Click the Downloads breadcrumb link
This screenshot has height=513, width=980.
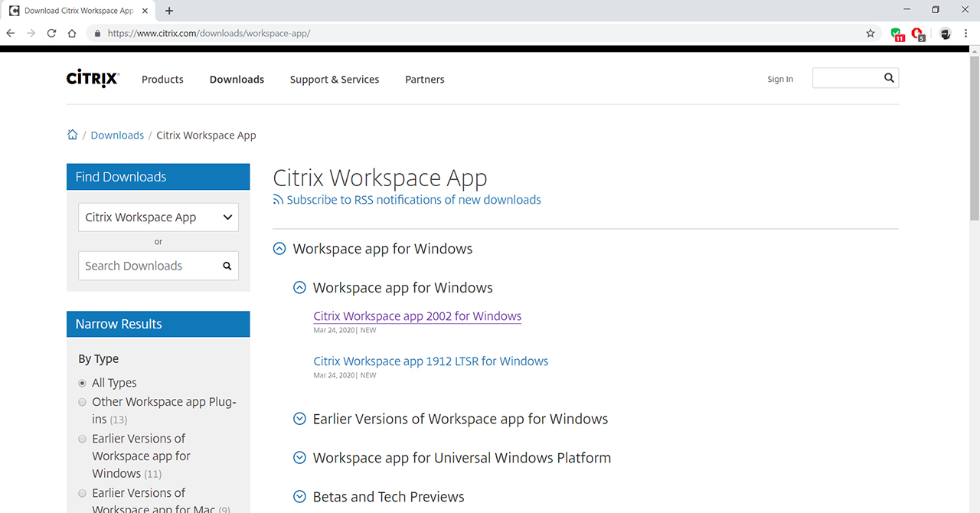coord(117,135)
